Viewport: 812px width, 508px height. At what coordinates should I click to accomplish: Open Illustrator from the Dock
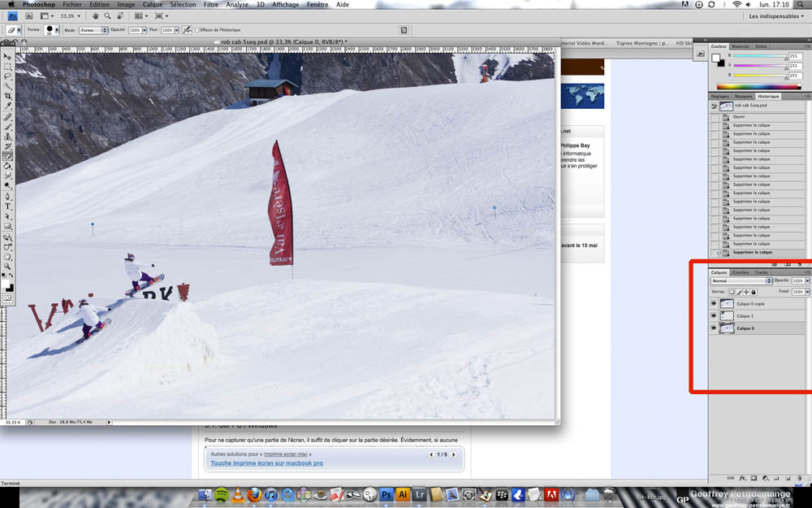pyautogui.click(x=403, y=494)
